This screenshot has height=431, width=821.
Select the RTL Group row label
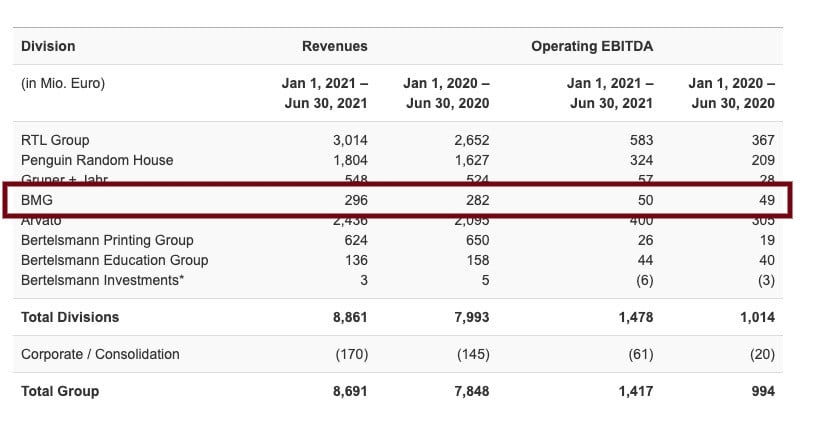coord(55,140)
